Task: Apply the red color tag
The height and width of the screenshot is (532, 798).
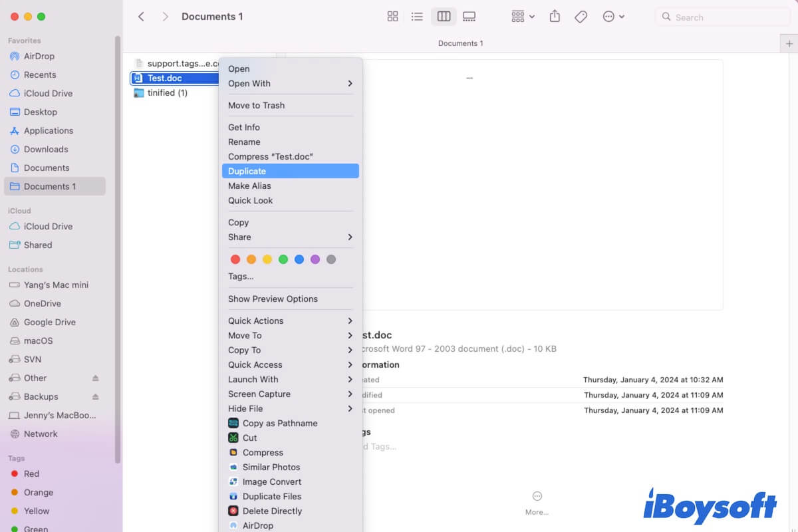Action: pyautogui.click(x=235, y=259)
